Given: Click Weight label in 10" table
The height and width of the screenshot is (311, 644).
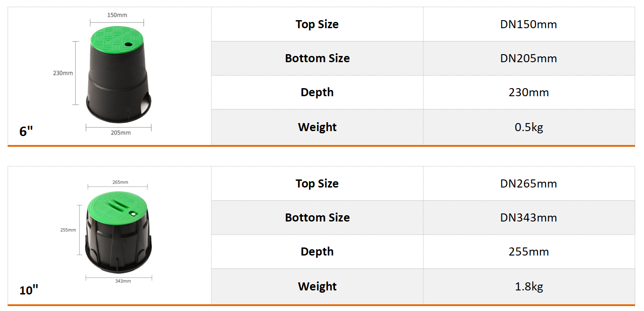Looking at the screenshot, I should click(317, 286).
